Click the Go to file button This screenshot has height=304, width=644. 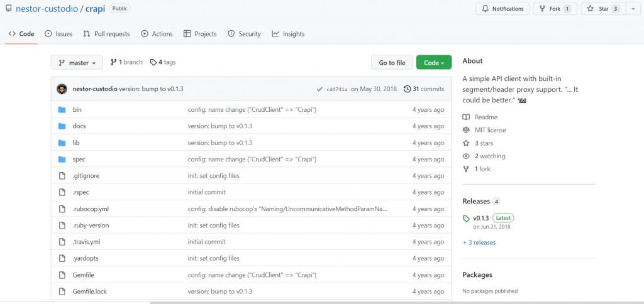tap(392, 62)
